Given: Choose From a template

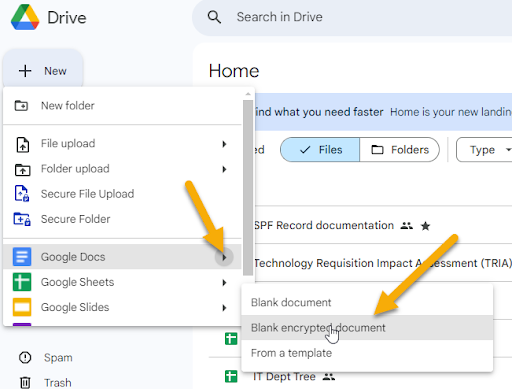Looking at the screenshot, I should pos(367,353).
